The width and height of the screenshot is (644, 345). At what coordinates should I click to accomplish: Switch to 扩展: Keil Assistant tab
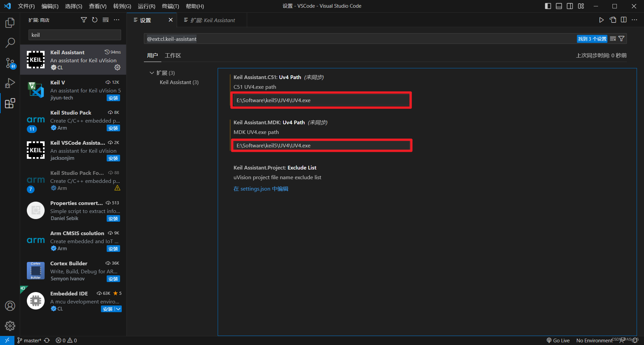212,20
